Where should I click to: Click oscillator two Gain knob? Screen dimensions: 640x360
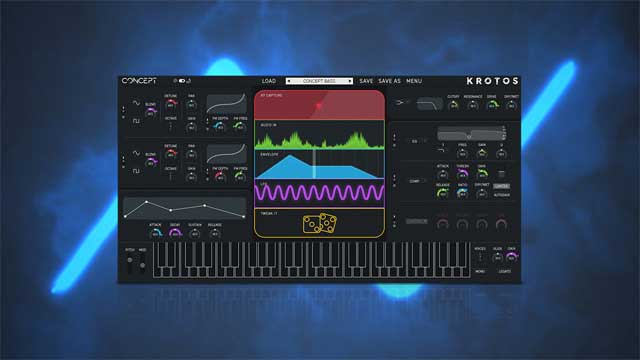pos(191,177)
